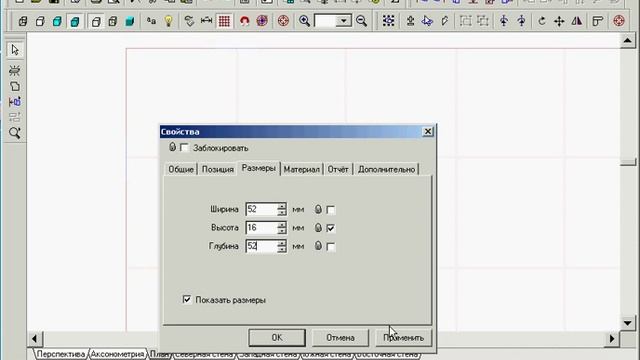Open the zoom level dropdown
Viewport: 640px width, 360px height.
point(344,21)
